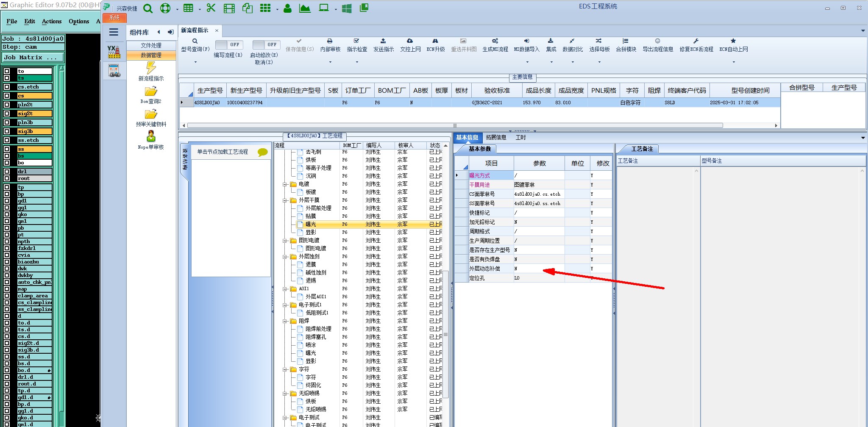
Task: Collapse the 图形电镀 tree folder
Action: coord(285,241)
